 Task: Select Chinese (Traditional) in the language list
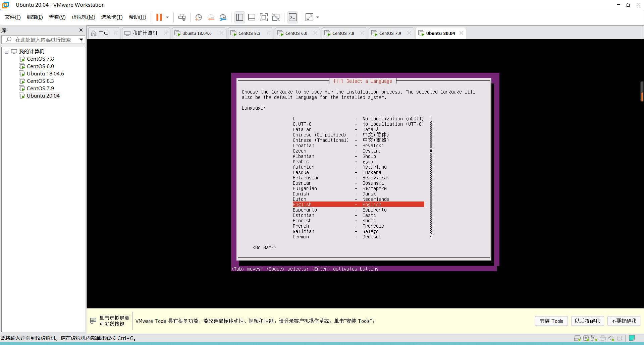coord(358,140)
